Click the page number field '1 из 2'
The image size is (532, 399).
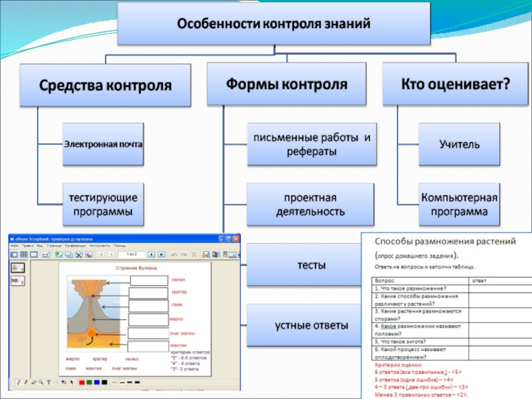132,255
